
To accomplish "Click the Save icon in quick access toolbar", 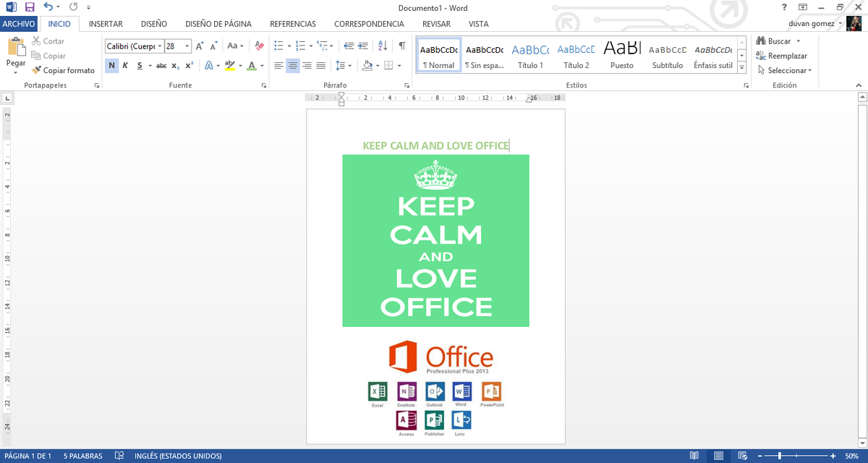I will point(30,7).
